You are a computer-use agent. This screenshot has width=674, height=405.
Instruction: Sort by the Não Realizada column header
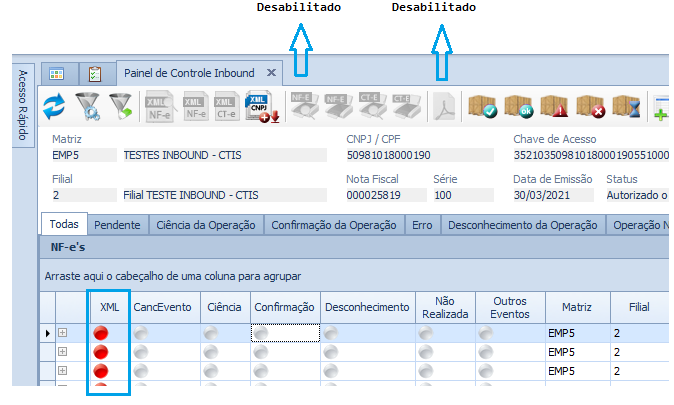(445, 307)
